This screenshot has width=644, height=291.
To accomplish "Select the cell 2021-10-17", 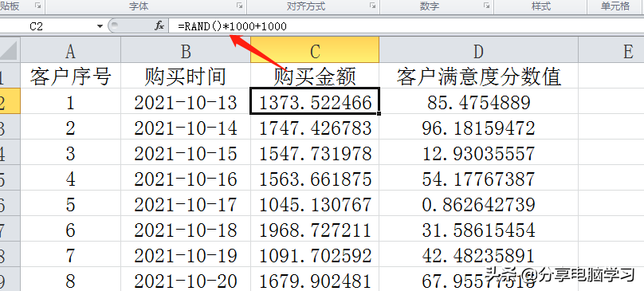I will tap(186, 204).
